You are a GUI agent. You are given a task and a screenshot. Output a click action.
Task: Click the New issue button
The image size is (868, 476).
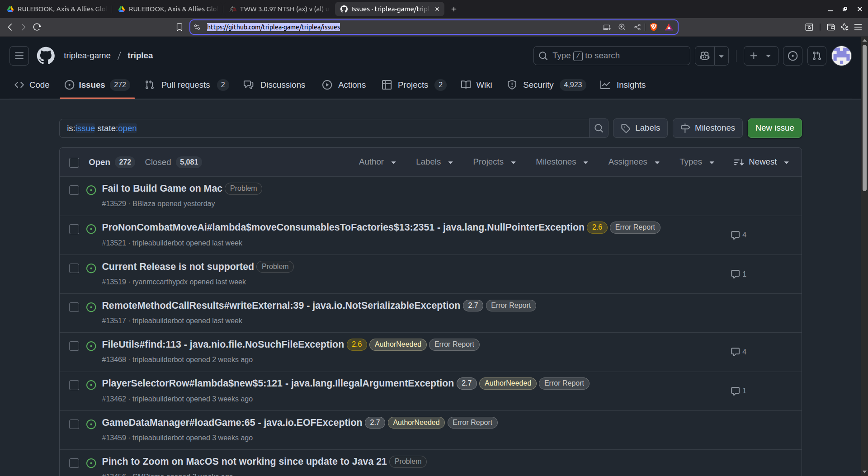tap(774, 128)
